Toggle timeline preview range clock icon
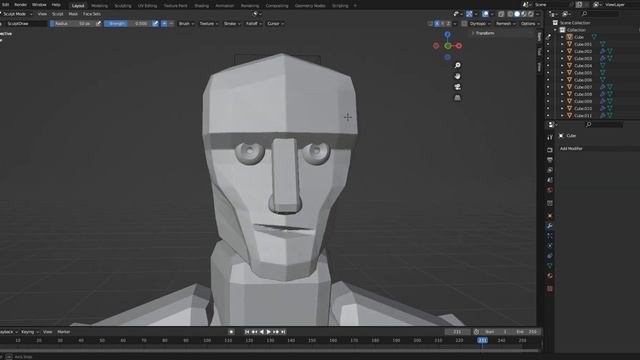640x360 pixels. pyautogui.click(x=476, y=332)
